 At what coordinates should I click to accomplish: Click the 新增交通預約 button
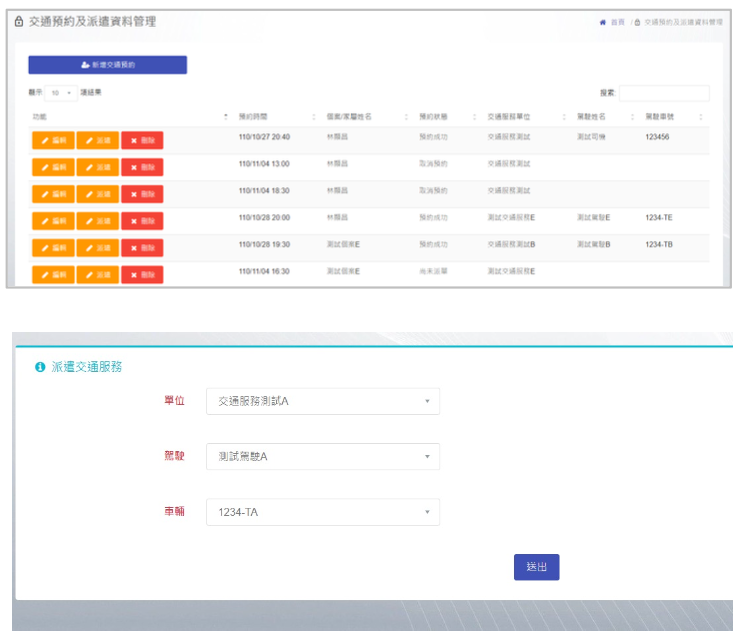[x=107, y=64]
